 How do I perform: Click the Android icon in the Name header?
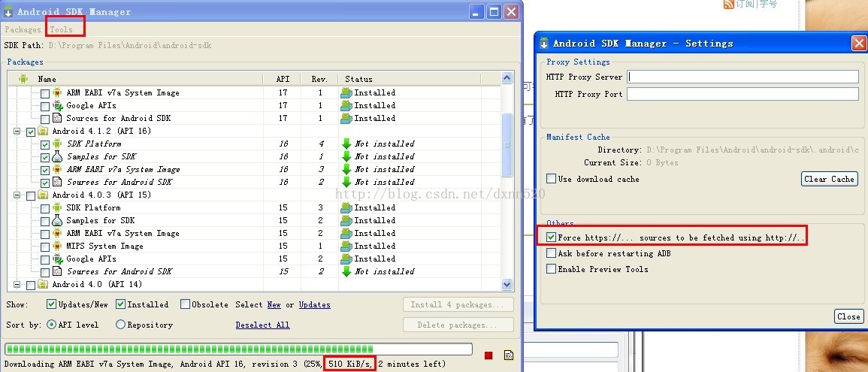tap(23, 79)
